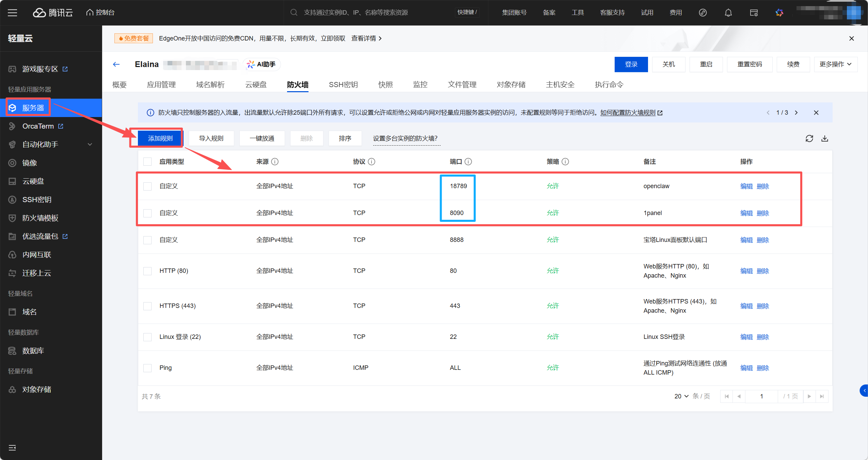Screen dimensions: 868x460
Task: Open 如何配置防火墙规则 help link
Action: tap(628, 113)
